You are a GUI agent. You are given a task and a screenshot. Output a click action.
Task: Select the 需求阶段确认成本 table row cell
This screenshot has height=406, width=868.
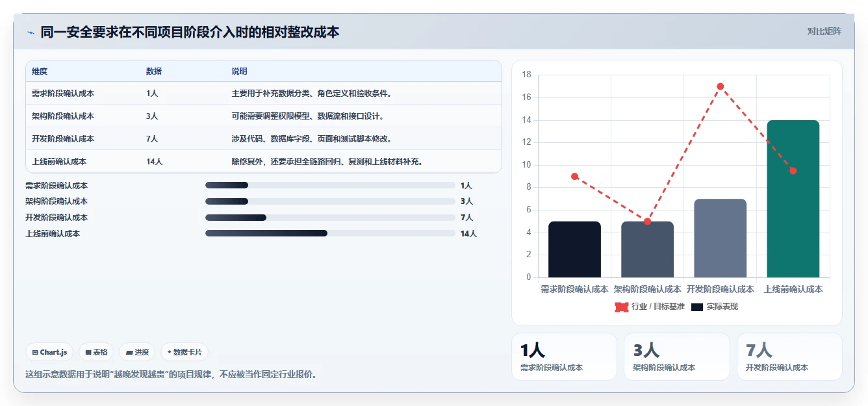pyautogui.click(x=63, y=94)
